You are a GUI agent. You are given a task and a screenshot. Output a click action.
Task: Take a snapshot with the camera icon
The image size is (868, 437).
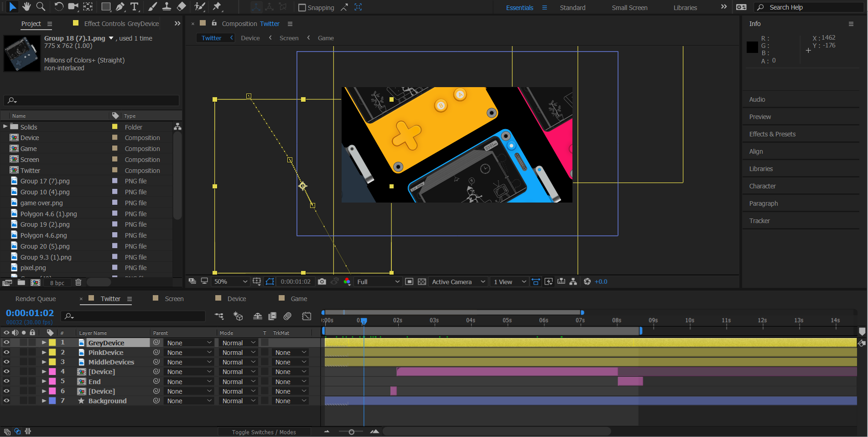[x=322, y=281]
